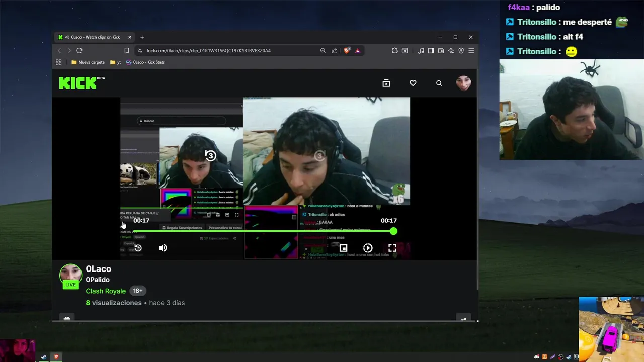Open site settings icon left of URL

tap(139, 51)
